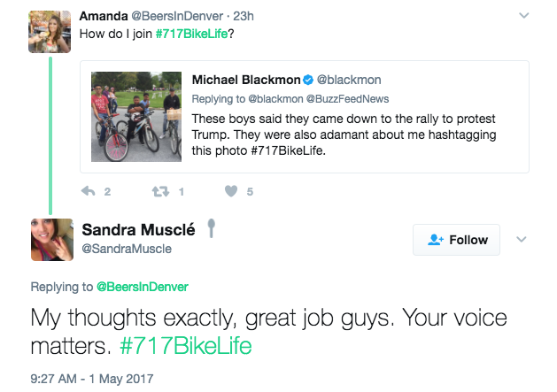This screenshot has height=392, width=557.
Task: Expand the chevron menu on Amanda's tweet
Action: pos(524,16)
